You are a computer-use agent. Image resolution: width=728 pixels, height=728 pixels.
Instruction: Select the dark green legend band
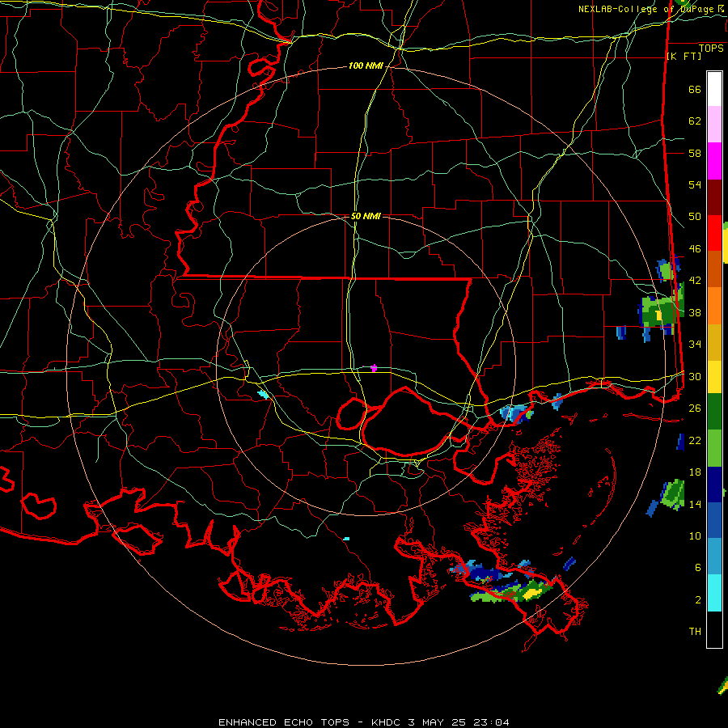[714, 412]
